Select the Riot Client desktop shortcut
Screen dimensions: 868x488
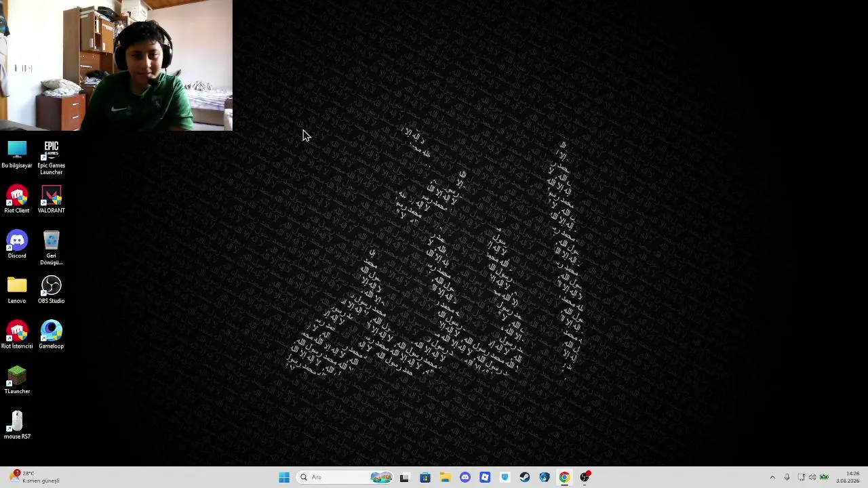point(17,200)
